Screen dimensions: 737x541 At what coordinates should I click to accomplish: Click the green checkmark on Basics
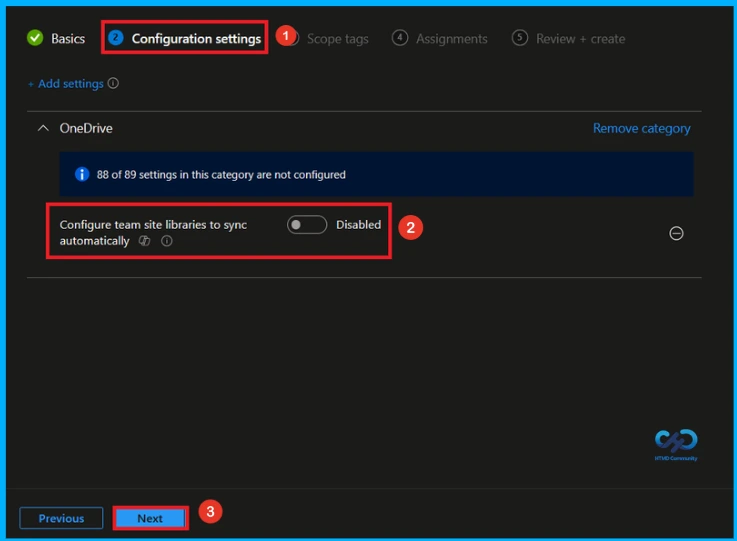35,38
